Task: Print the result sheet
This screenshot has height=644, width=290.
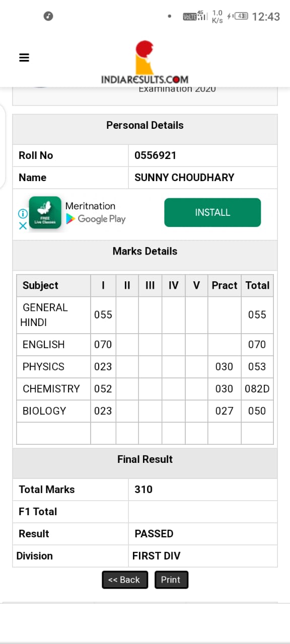Action: point(171,580)
